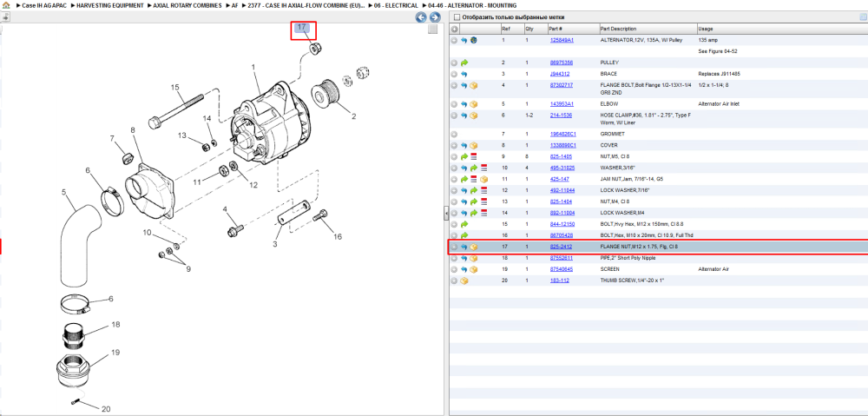868x416 pixels.
Task: Go to the home page icon
Action: [x=6, y=5]
